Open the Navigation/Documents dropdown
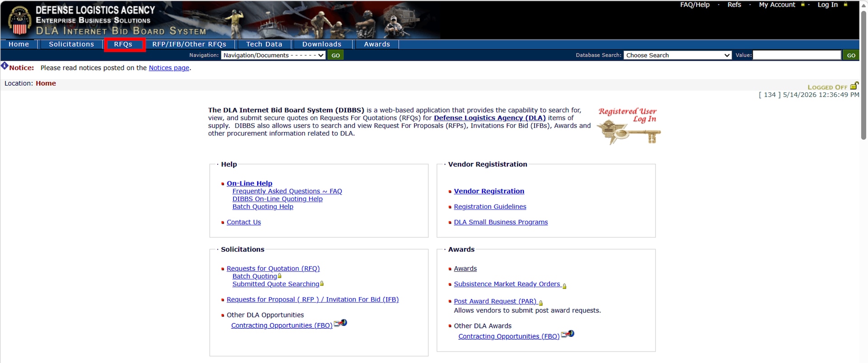The height and width of the screenshot is (363, 868). pos(273,55)
